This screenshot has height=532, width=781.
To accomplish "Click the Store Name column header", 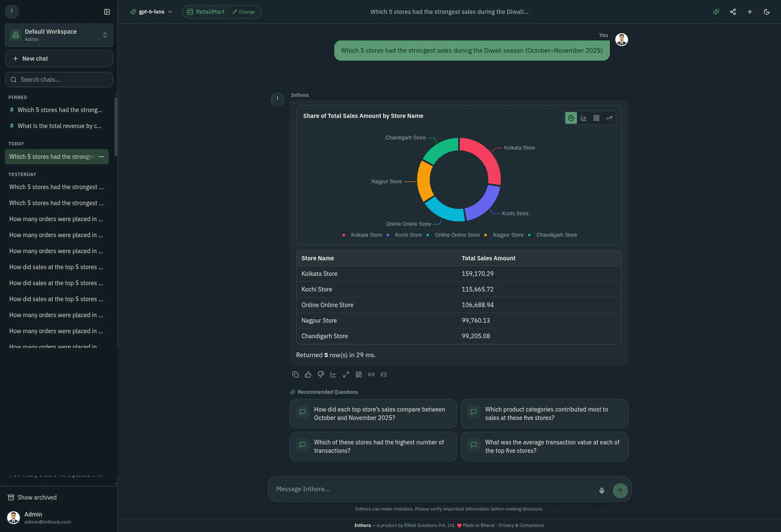I will 318,258.
